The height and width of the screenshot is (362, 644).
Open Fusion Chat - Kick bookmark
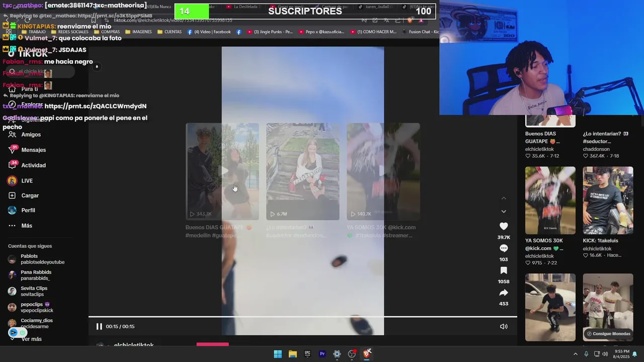tap(420, 32)
